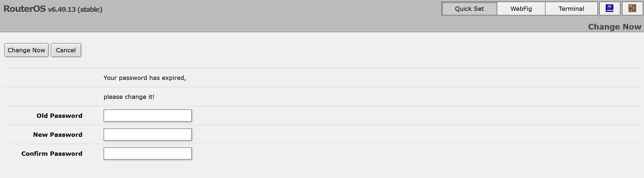
Task: Click the empty gray header bar area
Action: pos(271,16)
